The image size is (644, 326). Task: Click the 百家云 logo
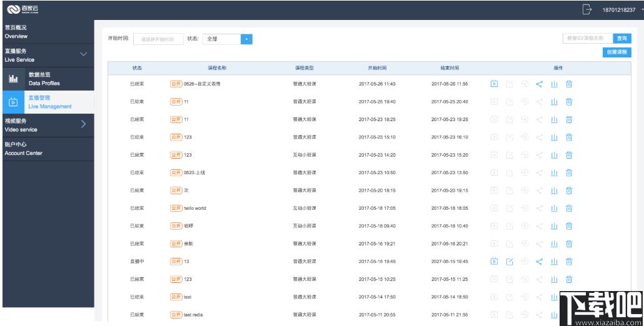point(23,9)
